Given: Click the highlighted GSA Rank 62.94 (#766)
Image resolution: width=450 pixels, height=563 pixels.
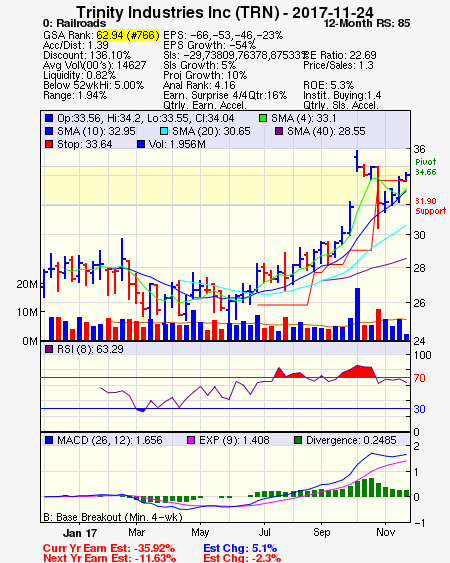Looking at the screenshot, I should pyautogui.click(x=127, y=35).
